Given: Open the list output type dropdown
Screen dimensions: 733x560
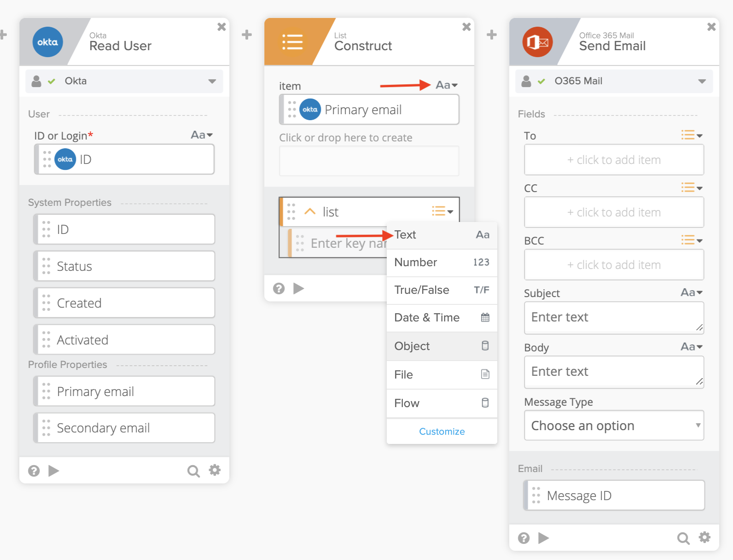Looking at the screenshot, I should (442, 211).
